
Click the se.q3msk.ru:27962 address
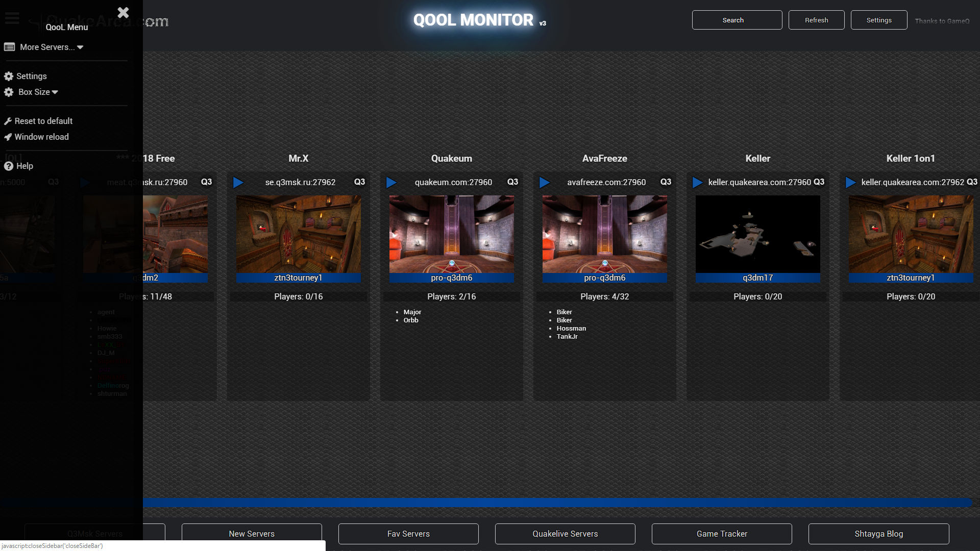tap(300, 182)
